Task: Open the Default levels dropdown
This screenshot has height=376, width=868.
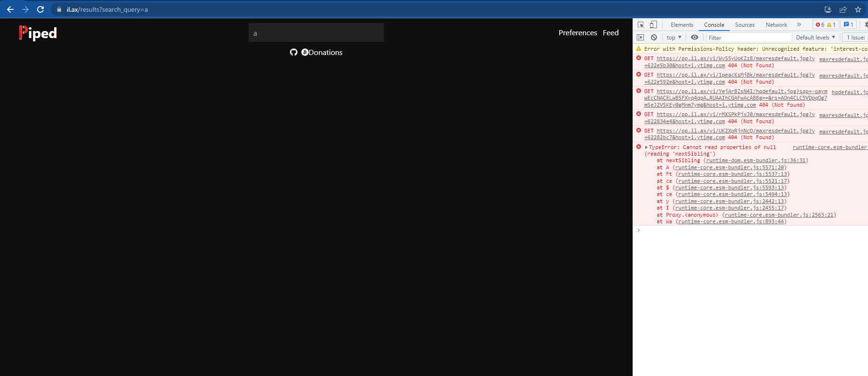Action: point(815,38)
